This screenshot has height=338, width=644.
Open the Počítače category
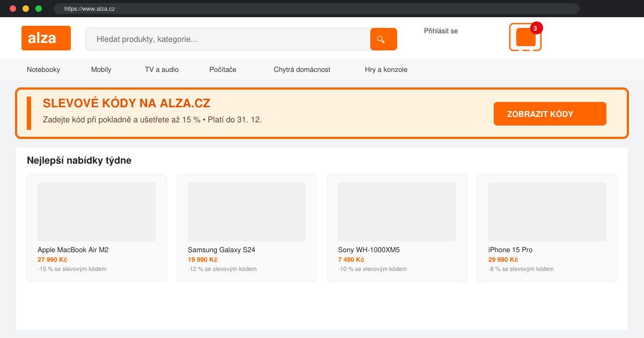223,70
